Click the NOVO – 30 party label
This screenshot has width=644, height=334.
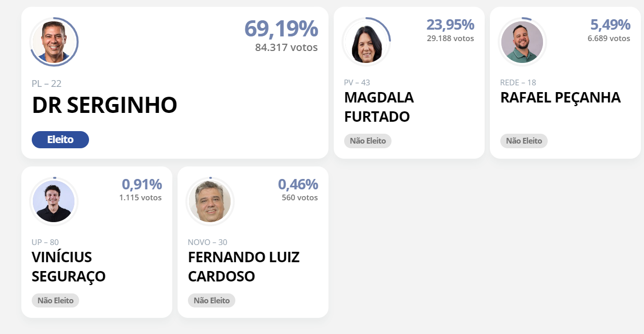pos(208,242)
